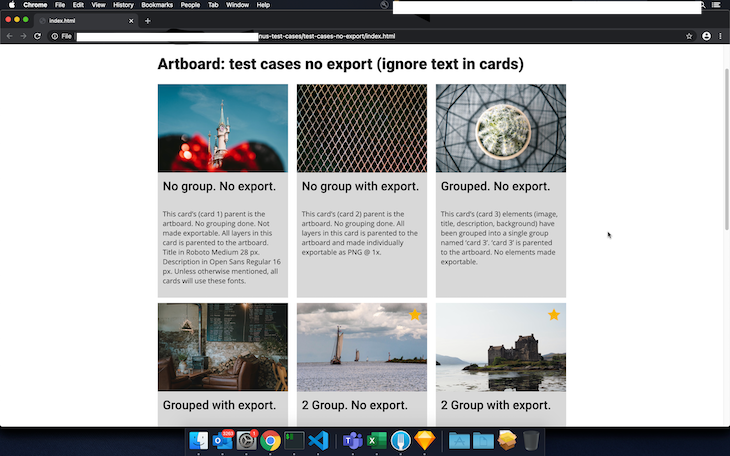Screen dimensions: 730x456
Task: Open a new tab with the plus button
Action: coord(148,20)
